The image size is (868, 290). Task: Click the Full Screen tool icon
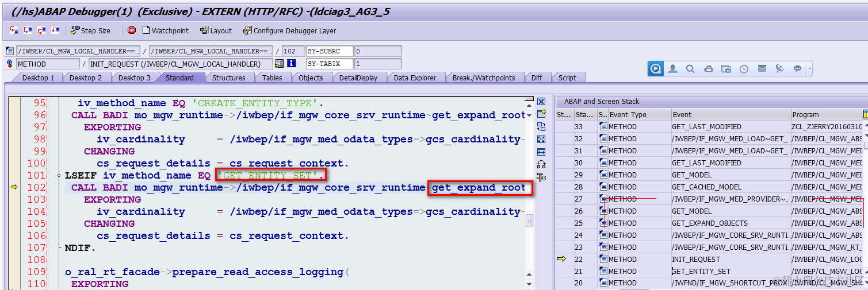(541, 139)
